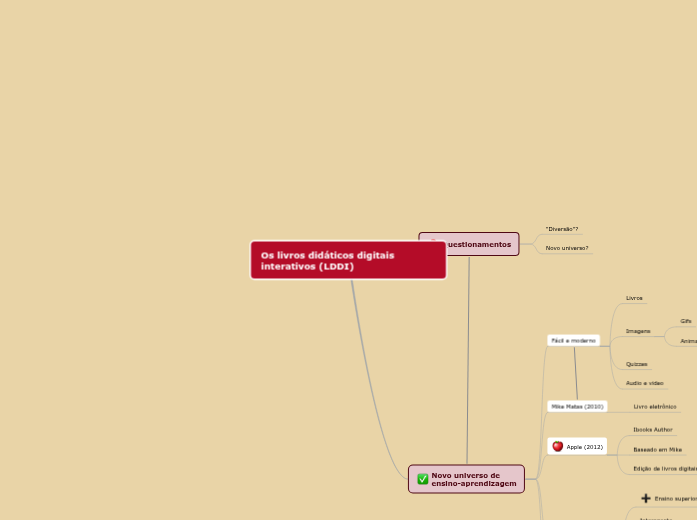Click the Novo universo? subtopic
Viewport: 697px width, 520px height.
(x=566, y=247)
